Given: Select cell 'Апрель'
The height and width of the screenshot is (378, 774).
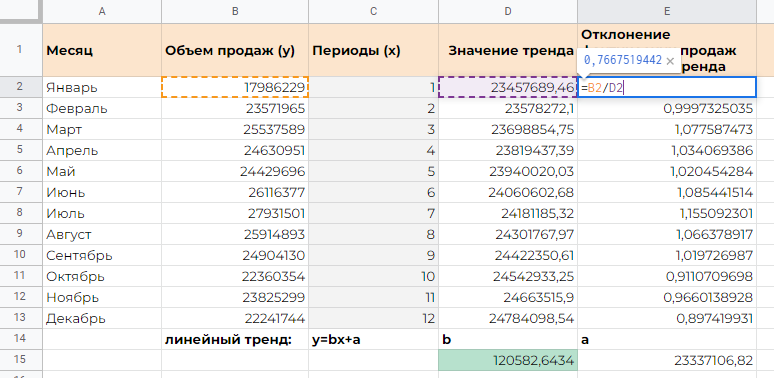Looking at the screenshot, I should pyautogui.click(x=102, y=150).
